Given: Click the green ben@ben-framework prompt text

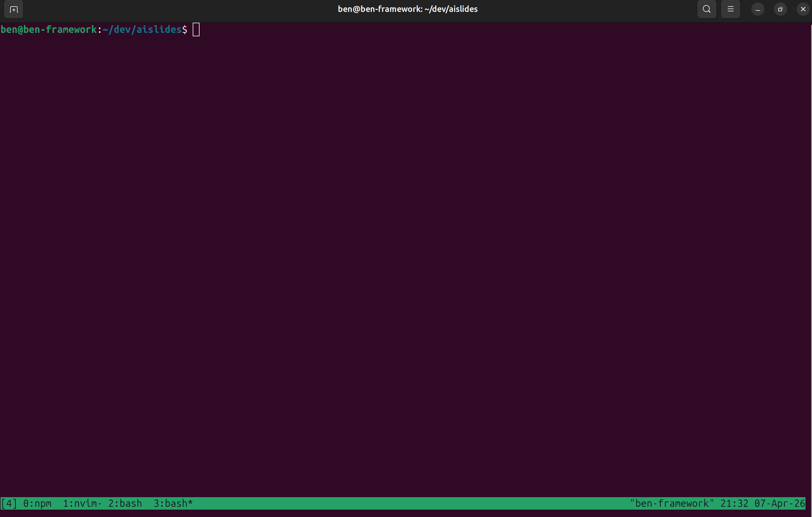Looking at the screenshot, I should 49,30.
